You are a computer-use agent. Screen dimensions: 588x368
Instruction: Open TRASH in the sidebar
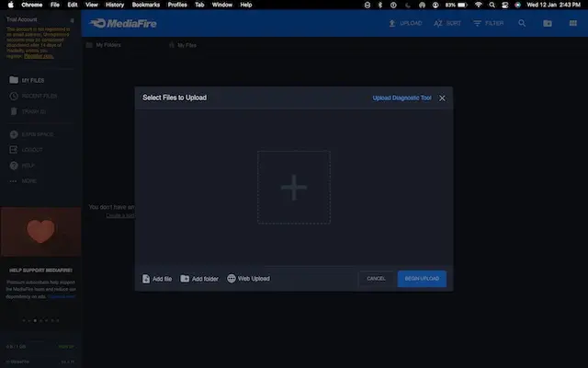[28, 111]
